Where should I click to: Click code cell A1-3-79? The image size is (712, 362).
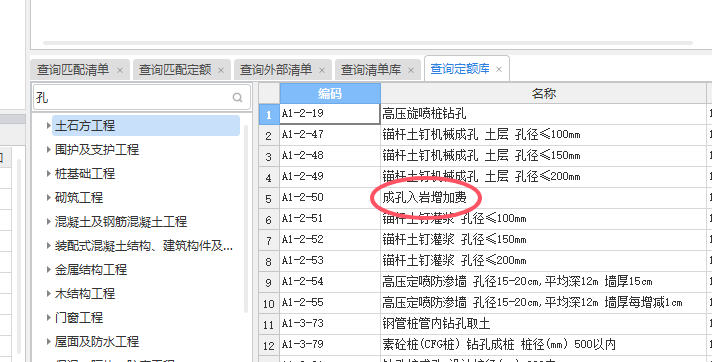pyautogui.click(x=330, y=344)
